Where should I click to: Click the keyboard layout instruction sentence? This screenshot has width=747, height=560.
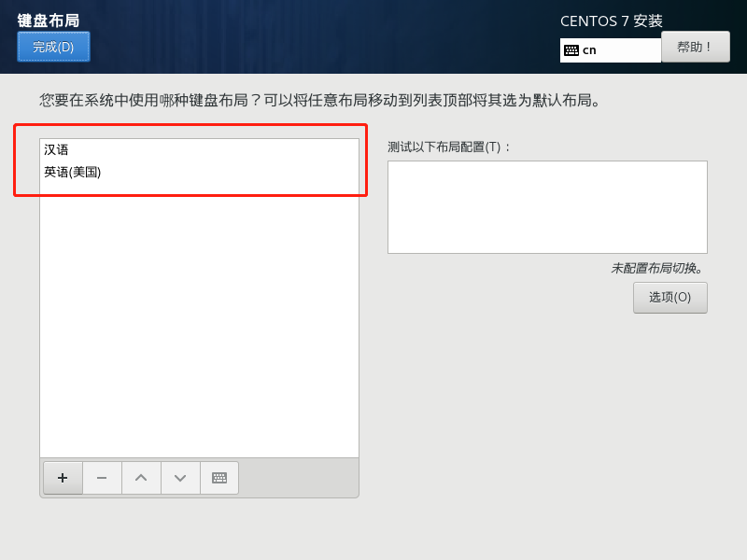(x=319, y=101)
